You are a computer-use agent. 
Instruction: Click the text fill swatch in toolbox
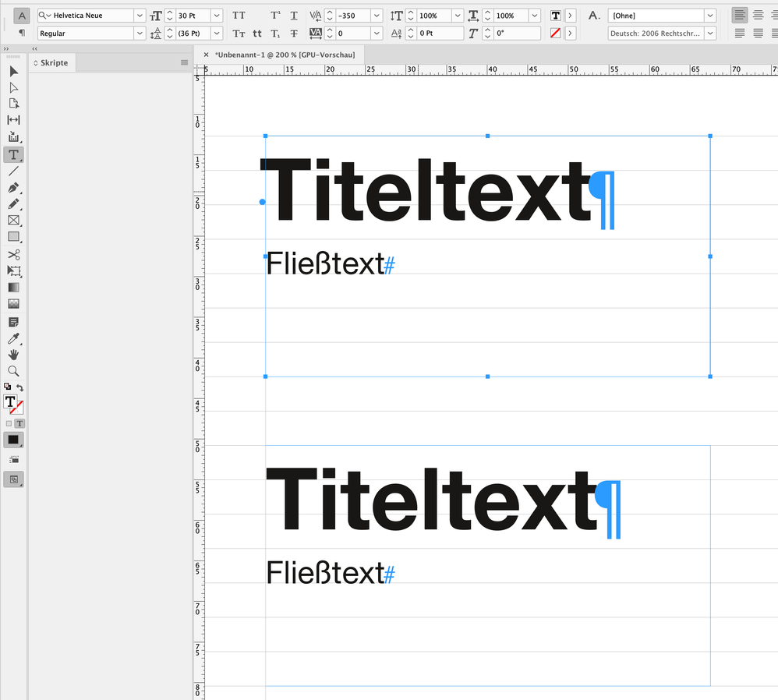coord(10,401)
